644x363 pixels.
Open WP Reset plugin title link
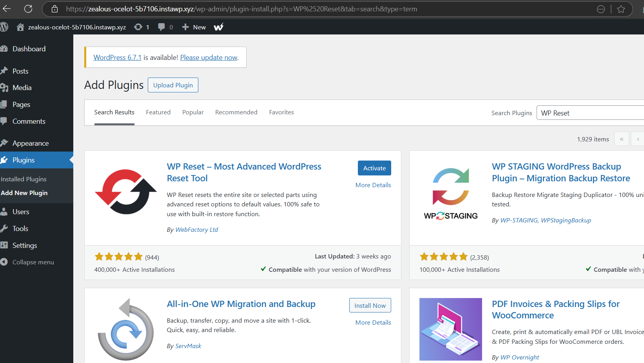244,172
